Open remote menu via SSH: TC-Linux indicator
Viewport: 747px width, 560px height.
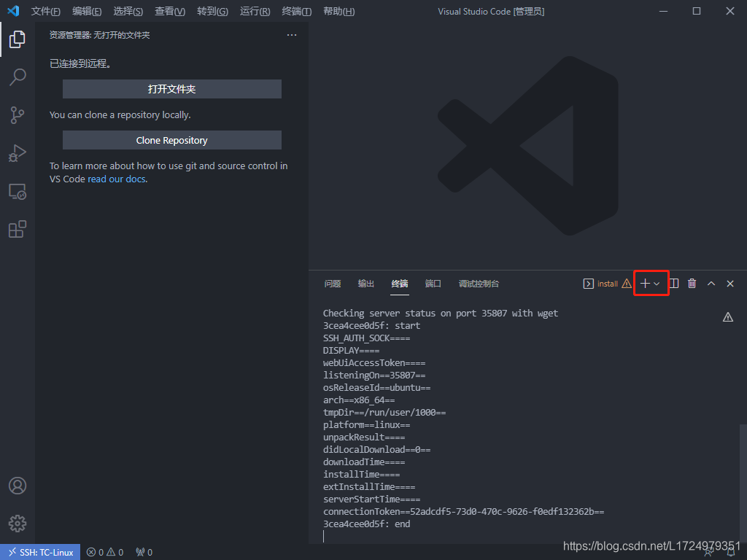[x=40, y=553]
